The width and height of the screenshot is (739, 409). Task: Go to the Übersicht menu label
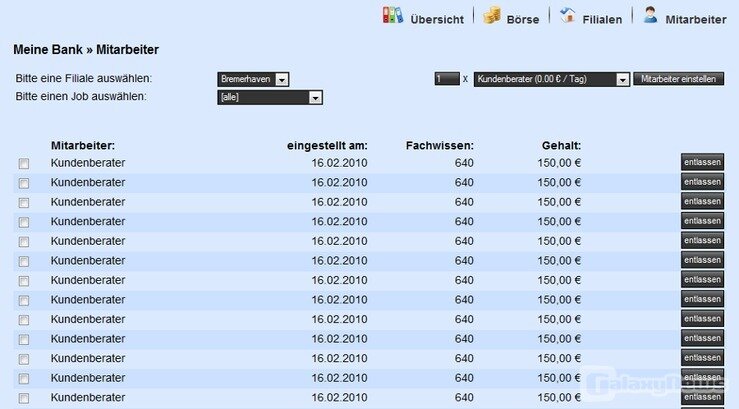[x=437, y=19]
